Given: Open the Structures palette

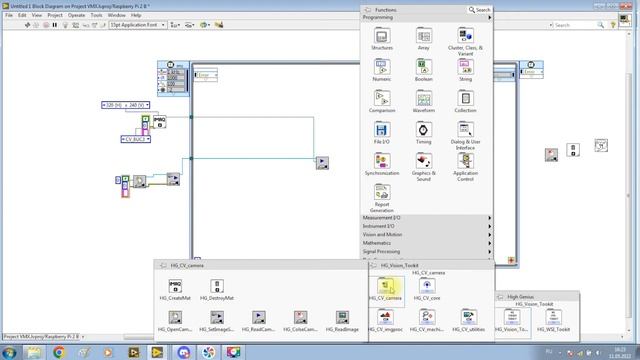Looking at the screenshot, I should click(x=382, y=36).
